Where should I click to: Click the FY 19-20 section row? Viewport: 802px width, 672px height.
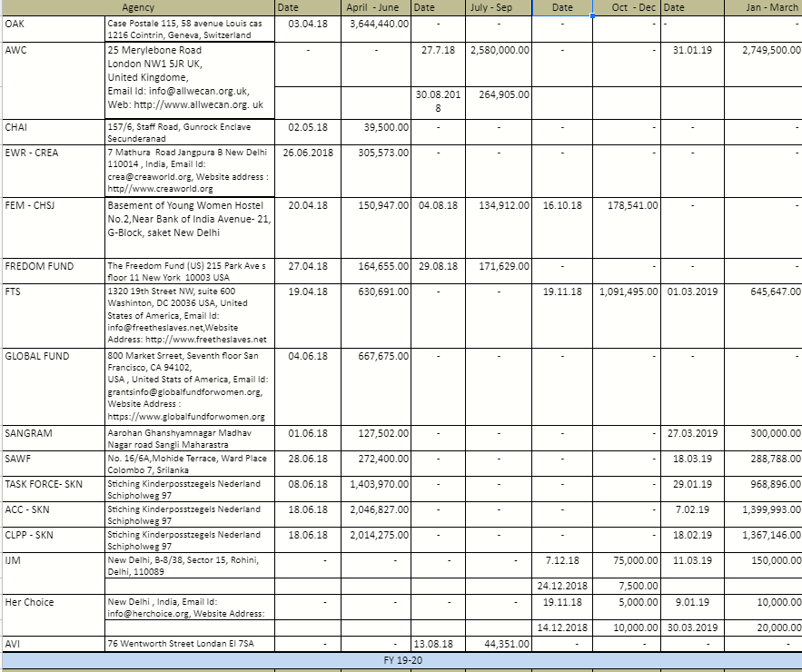tap(401, 661)
